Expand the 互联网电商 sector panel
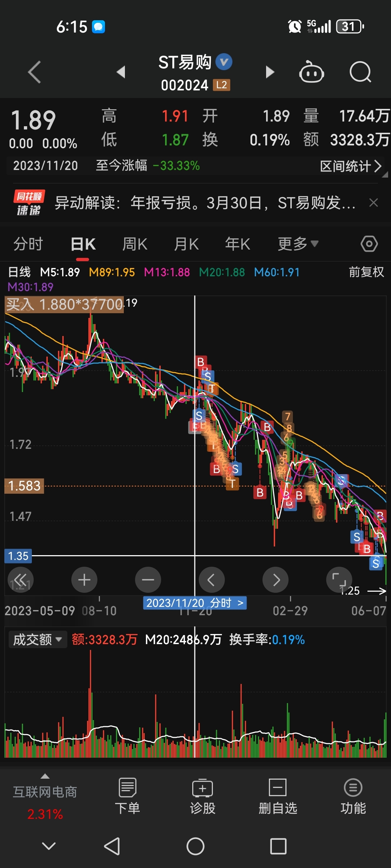Screen dimensions: 391x868 coord(45,797)
